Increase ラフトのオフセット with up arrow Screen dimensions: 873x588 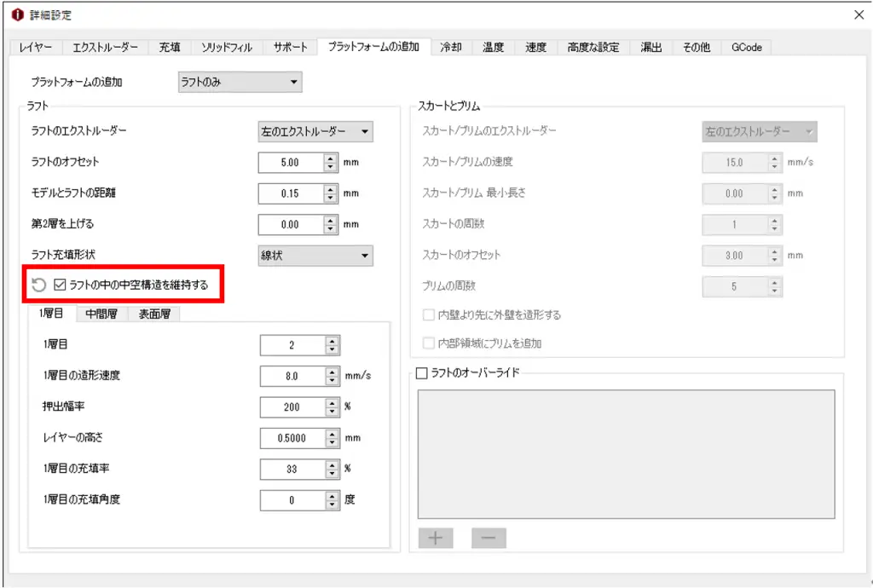coord(331,158)
